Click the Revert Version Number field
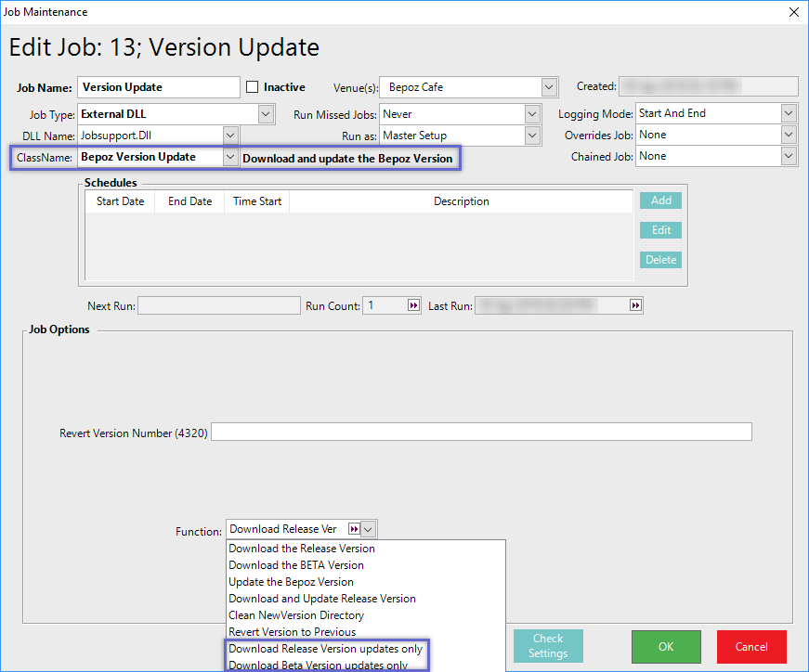This screenshot has height=672, width=809. (x=481, y=433)
